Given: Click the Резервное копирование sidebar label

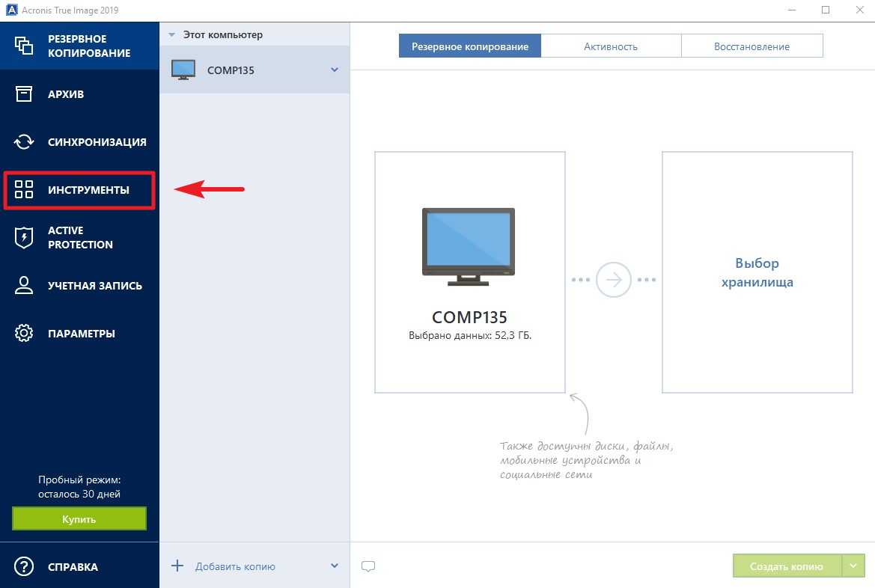Looking at the screenshot, I should coord(89,46).
